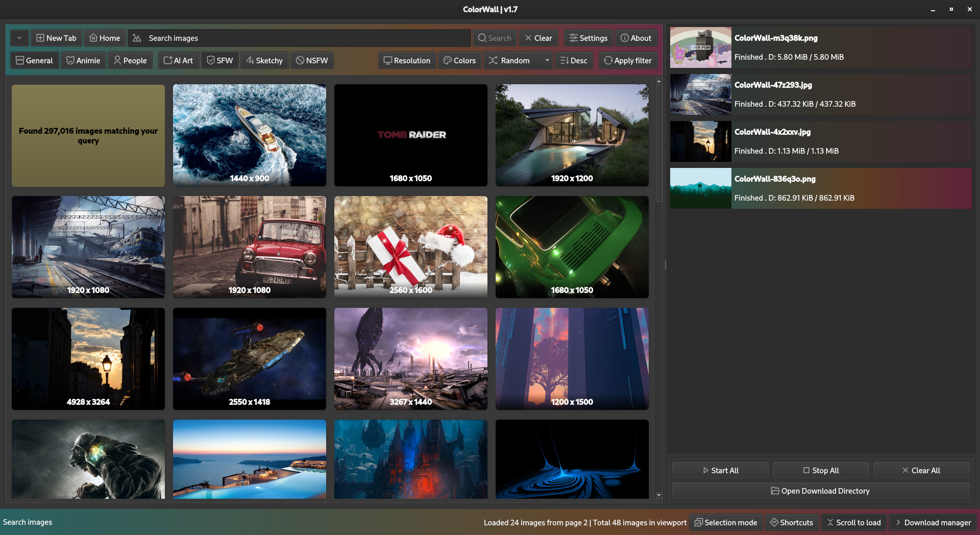Open the About dialog
Image resolution: width=980 pixels, height=535 pixels.
coord(636,38)
